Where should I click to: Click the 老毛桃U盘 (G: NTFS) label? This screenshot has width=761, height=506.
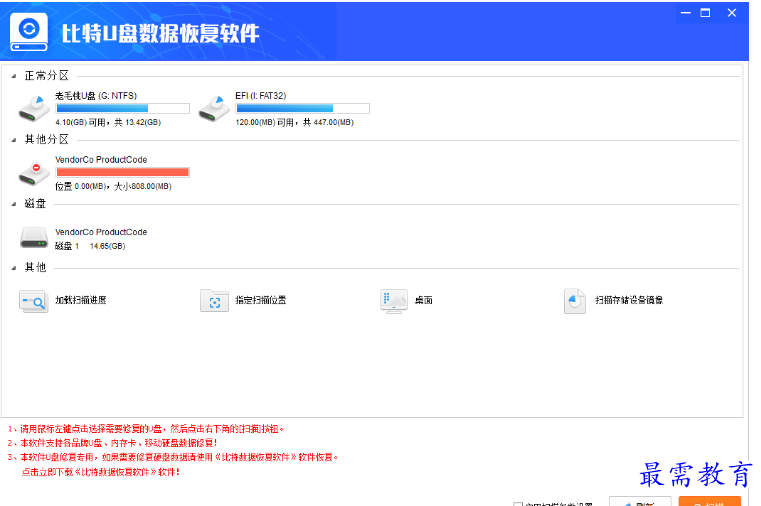(x=96, y=96)
